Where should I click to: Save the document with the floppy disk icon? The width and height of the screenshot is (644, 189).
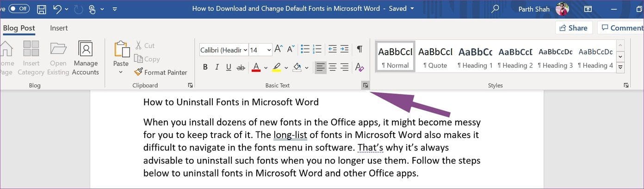click(x=41, y=9)
